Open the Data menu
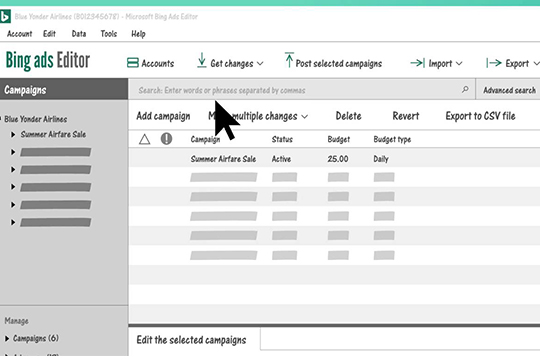Screen dimensions: 540x360 (x=79, y=34)
